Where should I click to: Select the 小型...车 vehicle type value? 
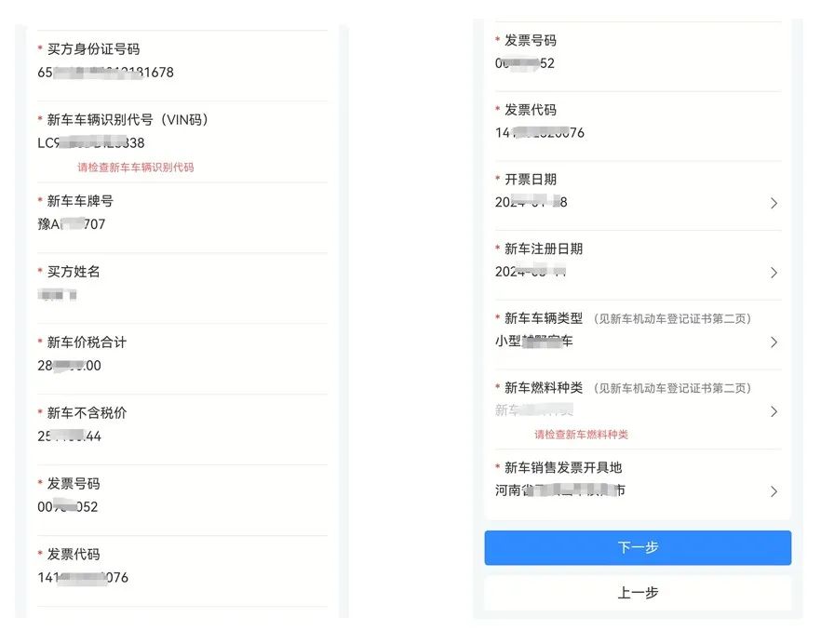(x=533, y=342)
